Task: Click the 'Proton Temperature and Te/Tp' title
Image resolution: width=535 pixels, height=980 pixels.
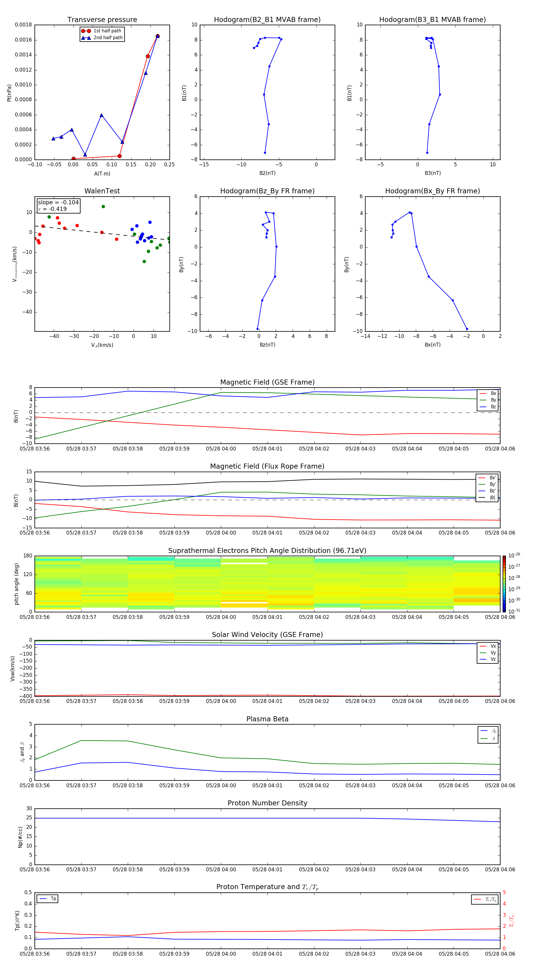Action: [x=267, y=887]
